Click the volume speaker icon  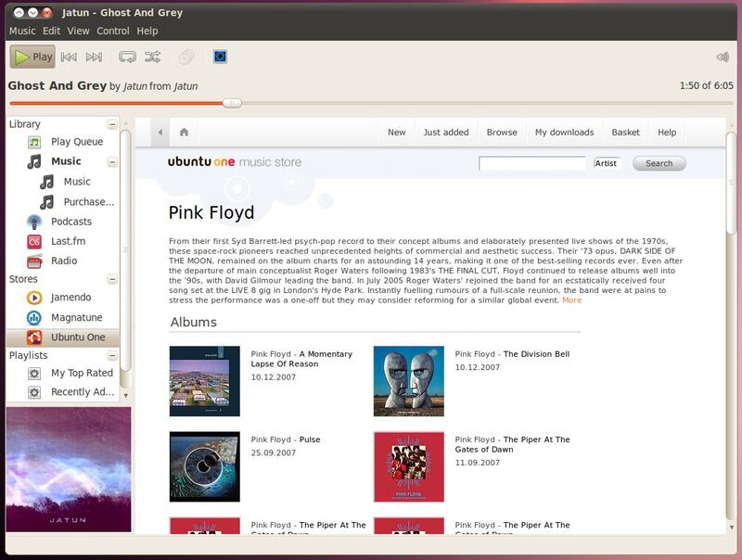click(x=723, y=57)
